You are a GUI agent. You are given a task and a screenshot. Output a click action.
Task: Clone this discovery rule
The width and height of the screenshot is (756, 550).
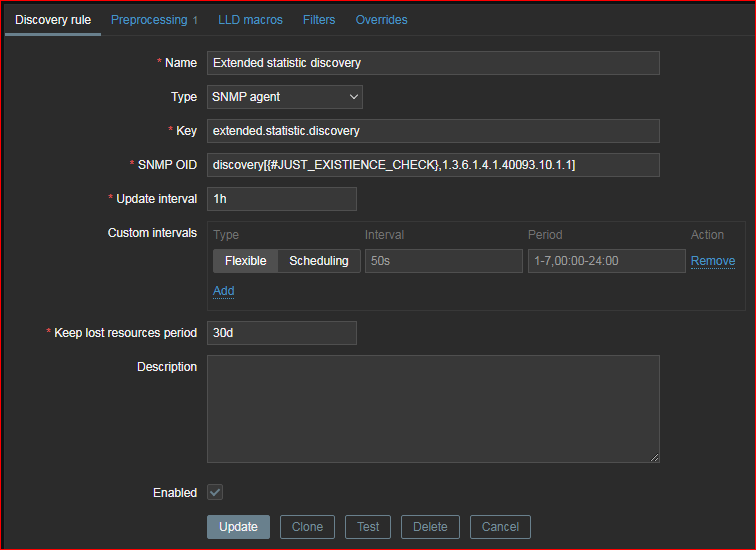click(x=307, y=527)
